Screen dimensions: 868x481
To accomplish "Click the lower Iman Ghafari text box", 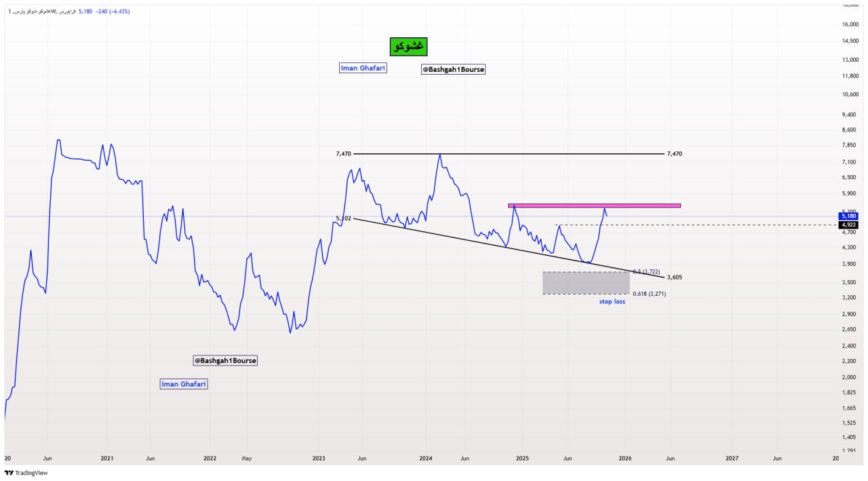I will tap(184, 384).
